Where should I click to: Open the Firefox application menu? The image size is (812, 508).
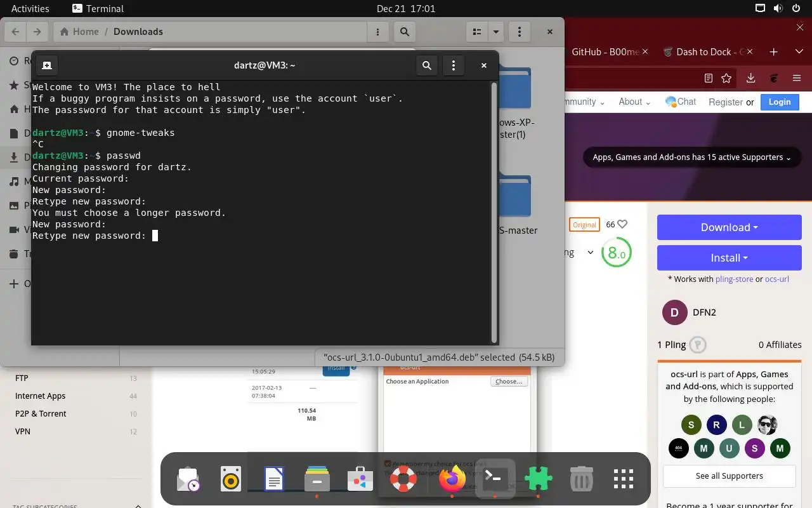[797, 78]
